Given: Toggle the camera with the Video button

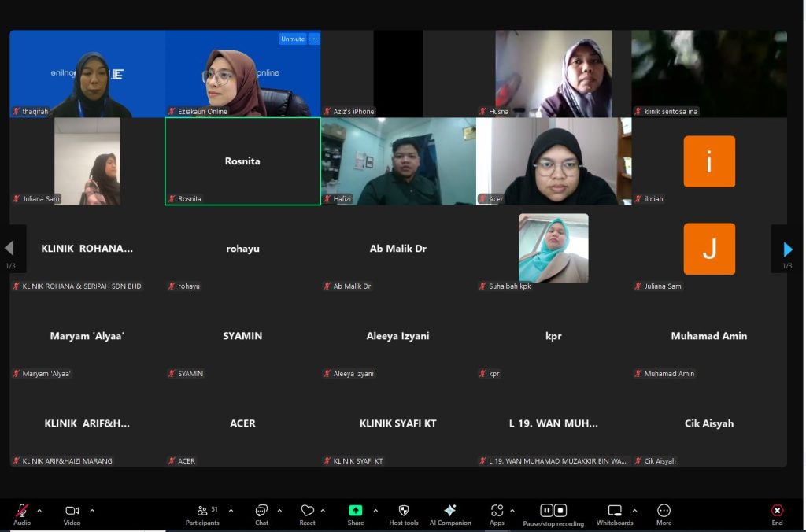Looking at the screenshot, I should click(x=72, y=511).
